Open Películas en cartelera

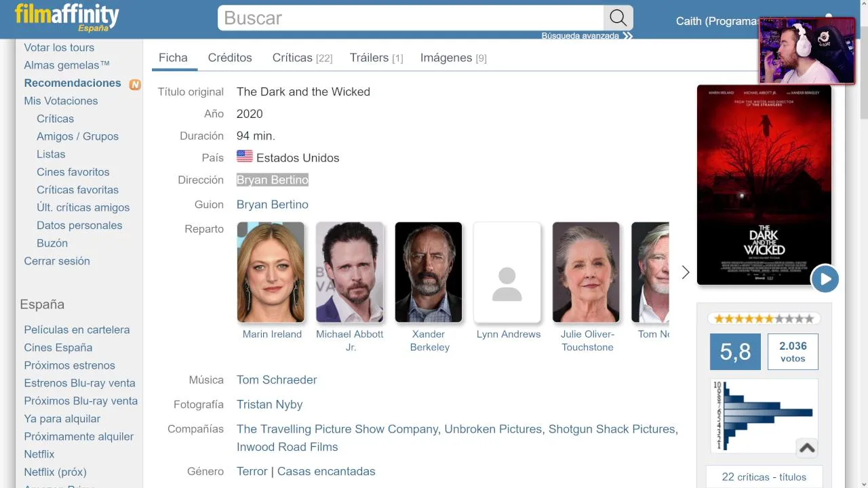(77, 329)
